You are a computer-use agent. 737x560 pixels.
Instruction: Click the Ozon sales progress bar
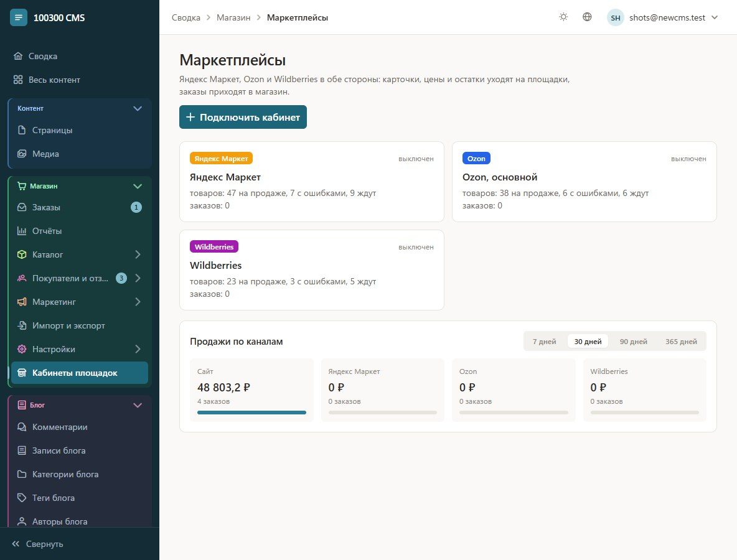coord(514,413)
